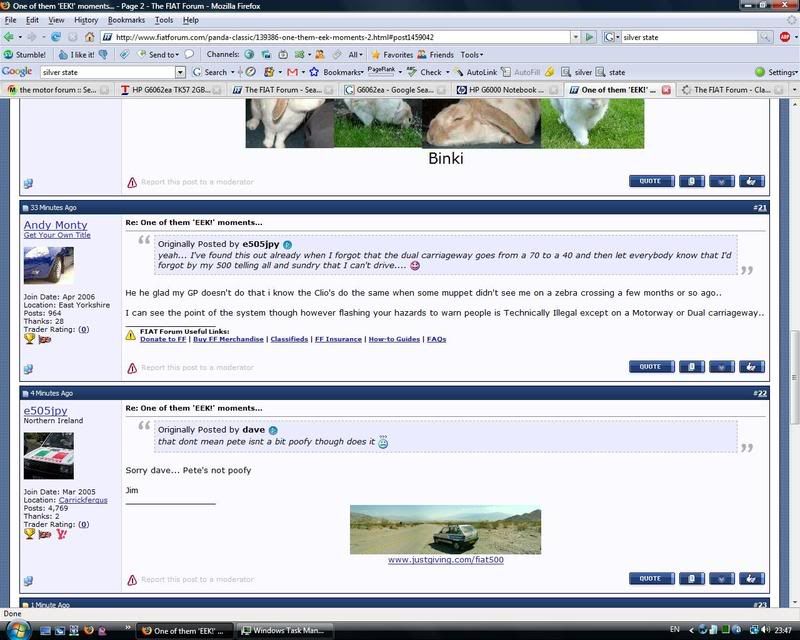Click the StumbleUpon Stumble! button
The width and height of the screenshot is (800, 640).
coord(24,55)
